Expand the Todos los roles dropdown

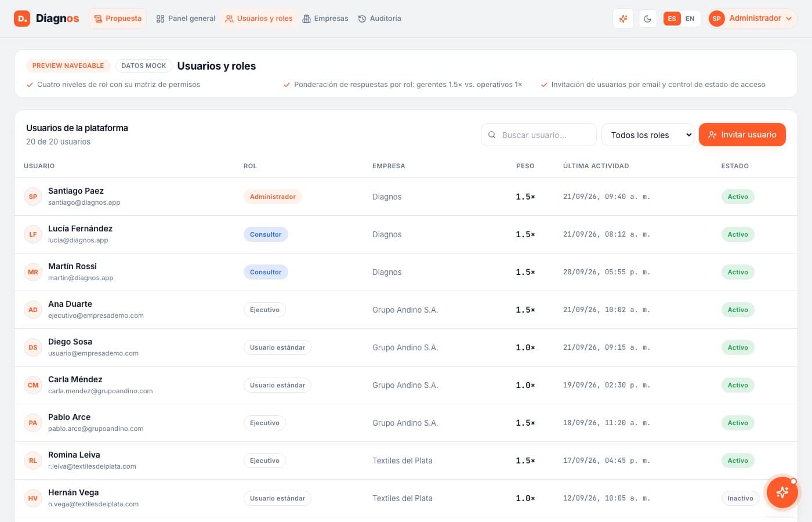click(x=648, y=135)
